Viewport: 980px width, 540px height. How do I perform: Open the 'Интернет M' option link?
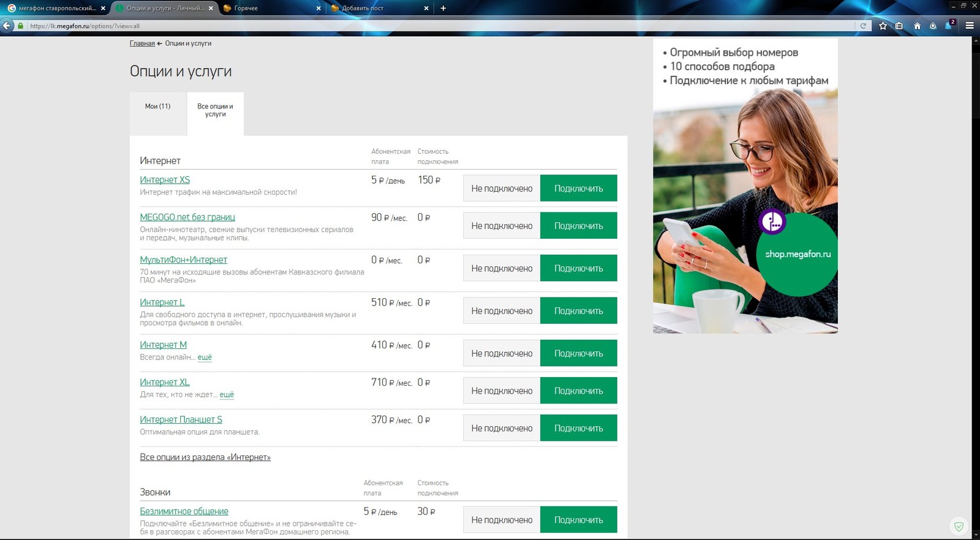tap(163, 345)
